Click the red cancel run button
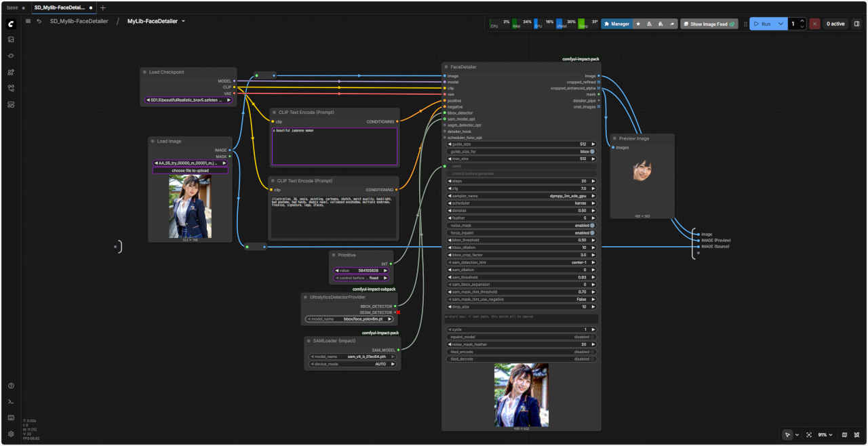Image resolution: width=868 pixels, height=446 pixels. coord(814,24)
